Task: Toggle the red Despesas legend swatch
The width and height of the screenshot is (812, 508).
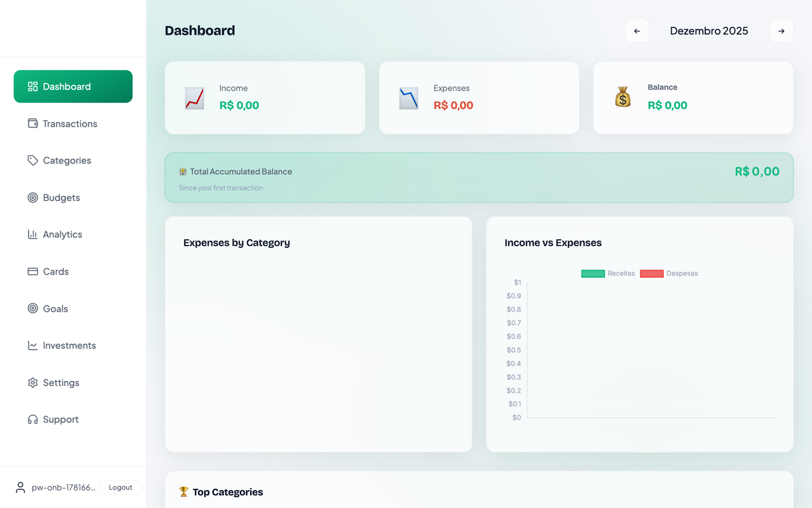Action: pyautogui.click(x=652, y=273)
